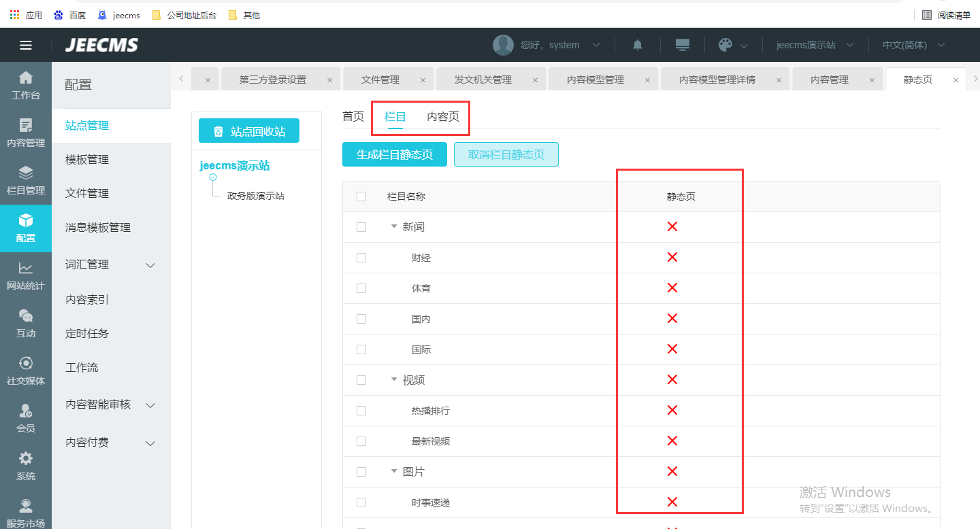Switch to the 栏目 tab
Screen dimensions: 980x529
(x=395, y=116)
